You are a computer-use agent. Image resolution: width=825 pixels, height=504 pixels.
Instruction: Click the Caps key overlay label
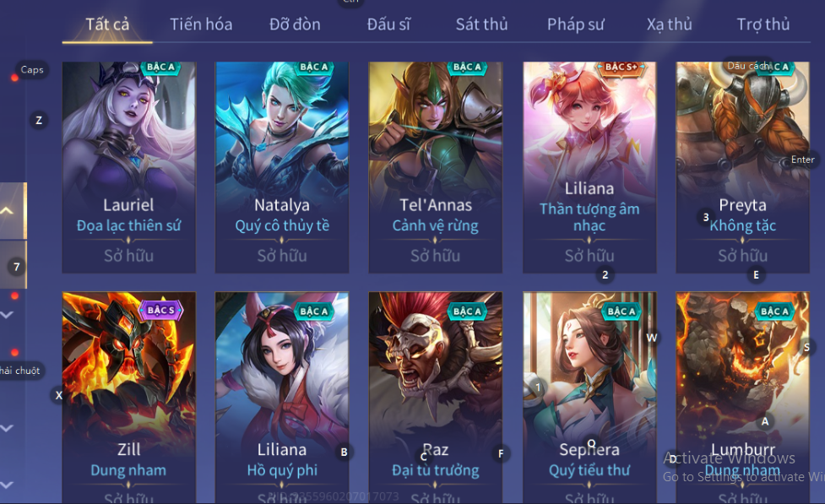pos(32,69)
